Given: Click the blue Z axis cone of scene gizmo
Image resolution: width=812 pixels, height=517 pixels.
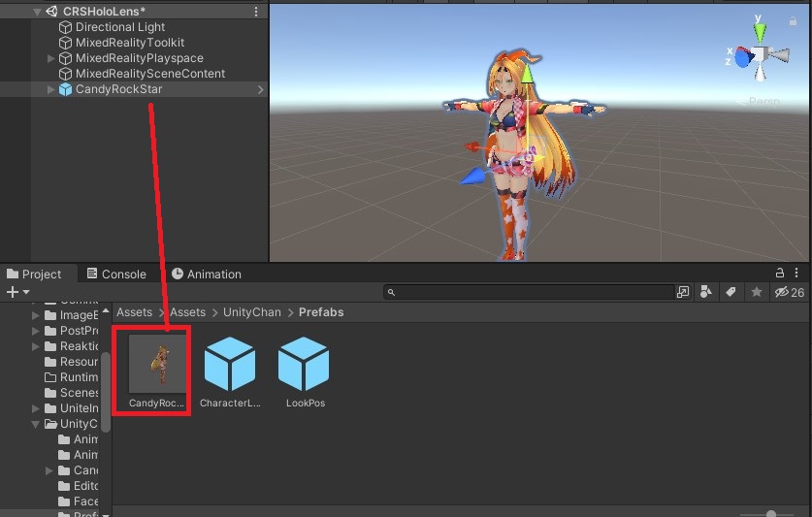Looking at the screenshot, I should (x=744, y=57).
